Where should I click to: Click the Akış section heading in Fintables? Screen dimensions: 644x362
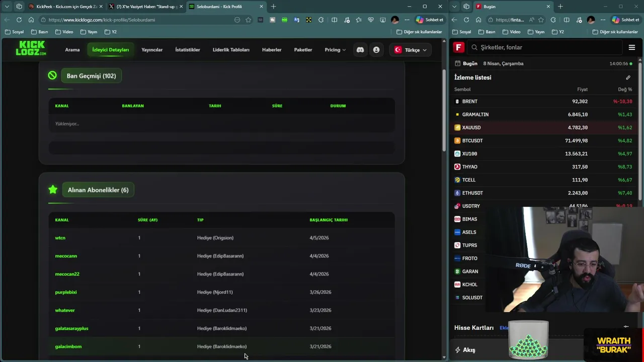point(469,350)
